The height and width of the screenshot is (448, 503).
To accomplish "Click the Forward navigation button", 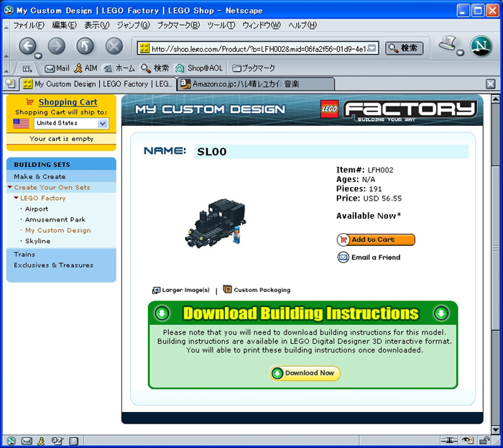I will 57,46.
